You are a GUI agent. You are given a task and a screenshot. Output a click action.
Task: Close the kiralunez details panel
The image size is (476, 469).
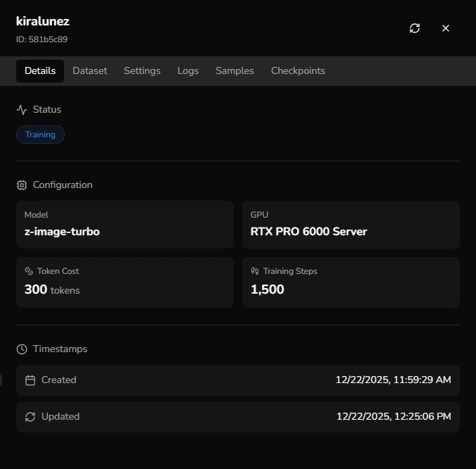click(x=446, y=28)
